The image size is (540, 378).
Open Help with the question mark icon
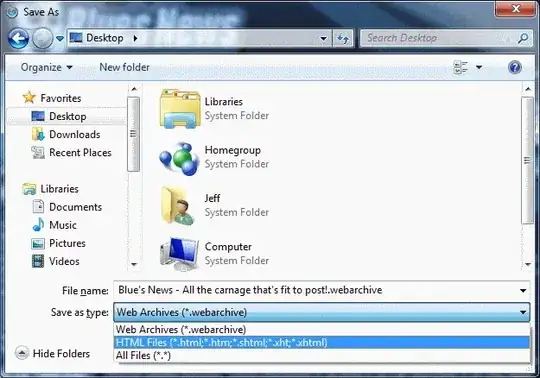[x=515, y=67]
